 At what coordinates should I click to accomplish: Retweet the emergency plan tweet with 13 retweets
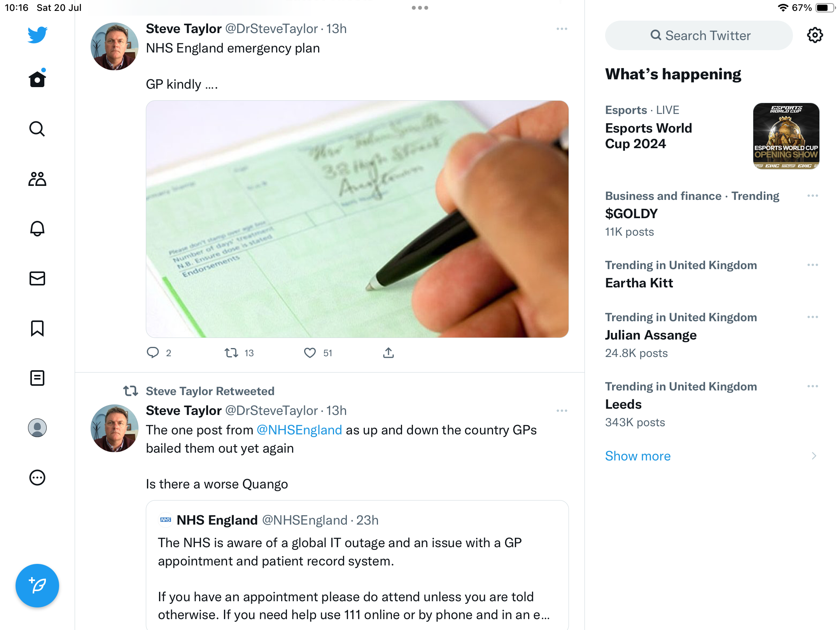(231, 353)
